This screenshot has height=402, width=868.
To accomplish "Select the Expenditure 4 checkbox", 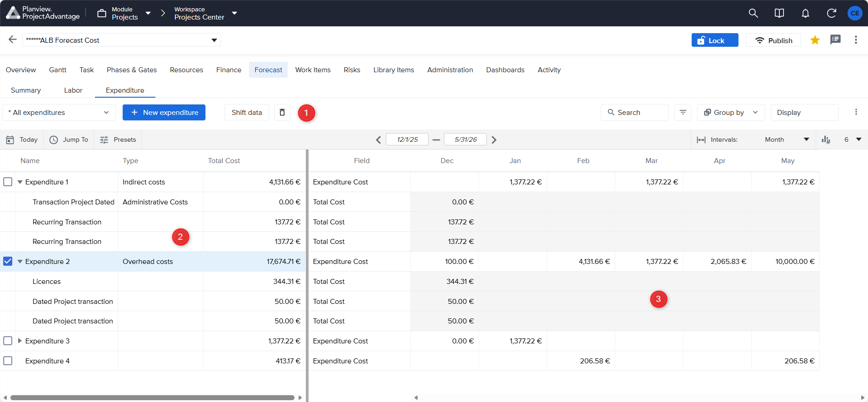I will (8, 361).
